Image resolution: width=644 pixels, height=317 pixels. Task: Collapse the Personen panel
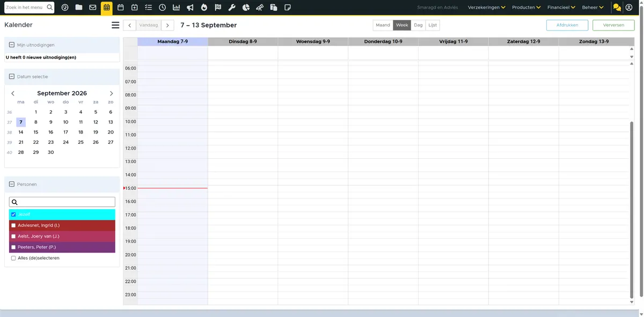(x=12, y=185)
